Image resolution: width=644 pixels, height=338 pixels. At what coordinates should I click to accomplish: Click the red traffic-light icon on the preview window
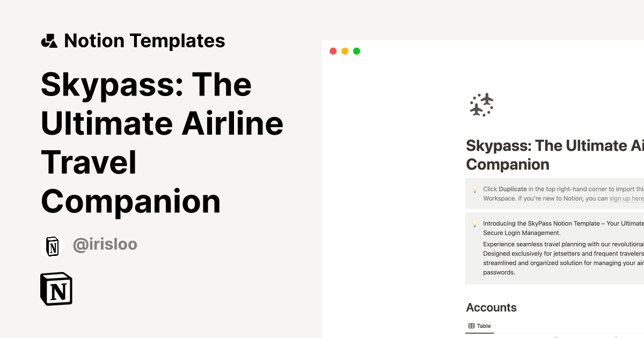[333, 51]
